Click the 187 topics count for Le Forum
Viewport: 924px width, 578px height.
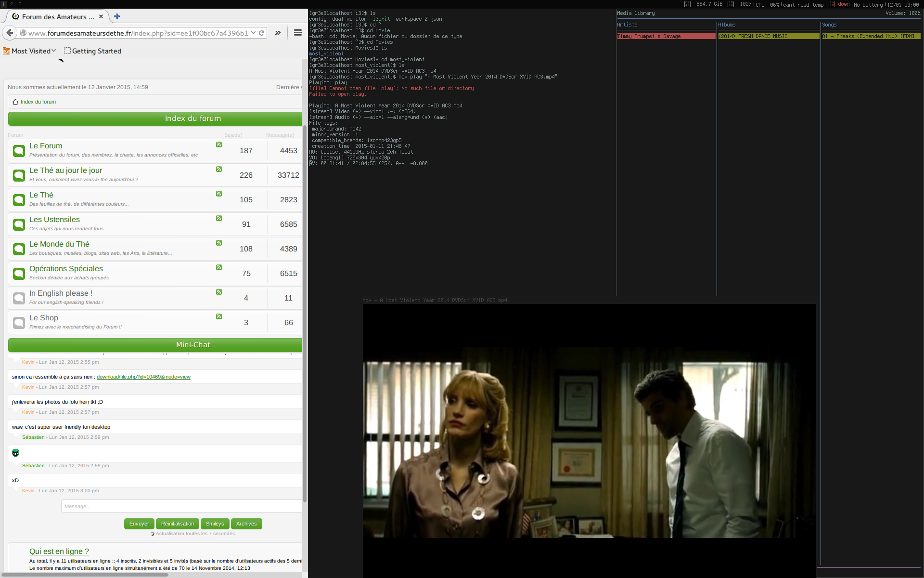246,151
